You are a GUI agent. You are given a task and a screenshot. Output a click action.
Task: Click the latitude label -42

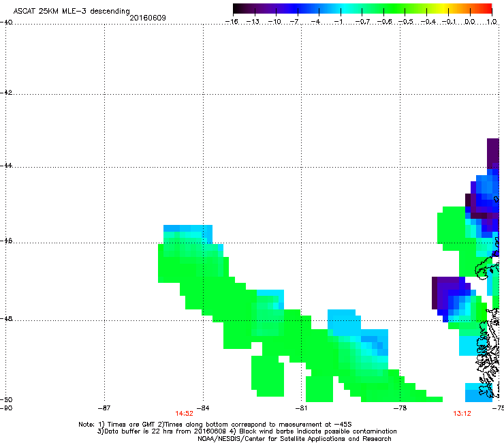pyautogui.click(x=6, y=92)
